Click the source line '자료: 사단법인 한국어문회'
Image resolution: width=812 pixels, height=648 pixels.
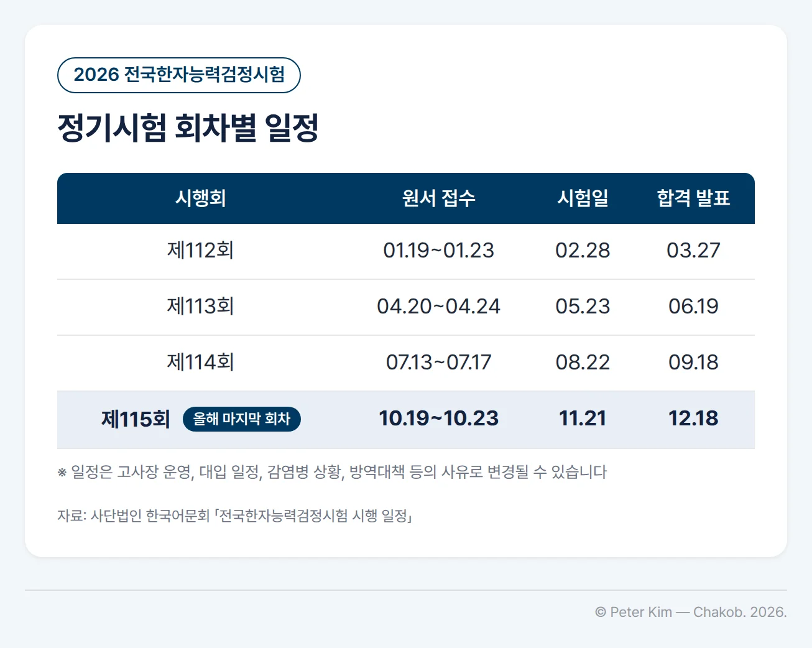pos(234,516)
